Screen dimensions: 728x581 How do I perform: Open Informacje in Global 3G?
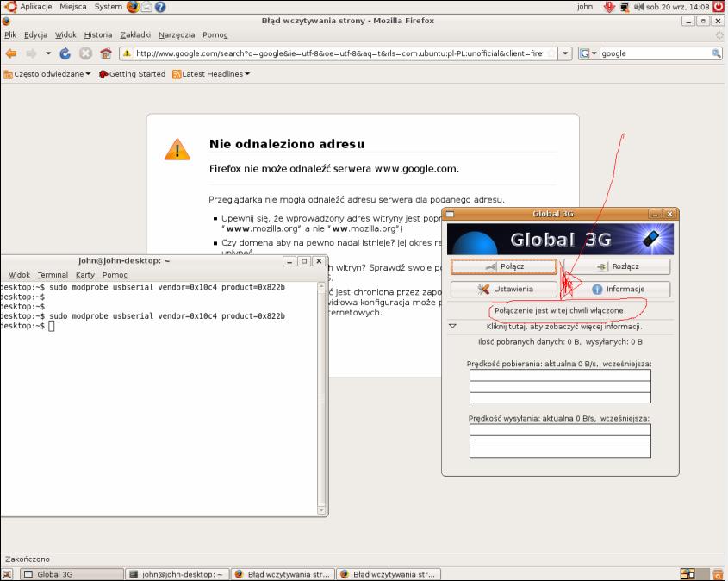pos(617,289)
